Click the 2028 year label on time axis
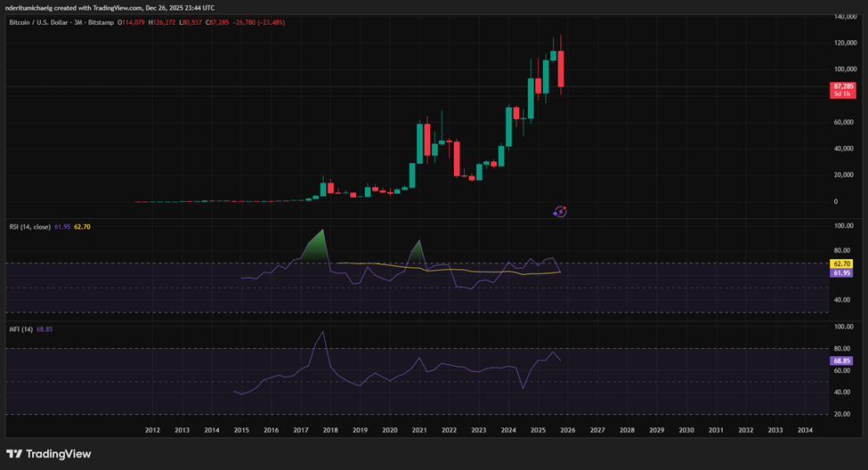 pyautogui.click(x=627, y=430)
